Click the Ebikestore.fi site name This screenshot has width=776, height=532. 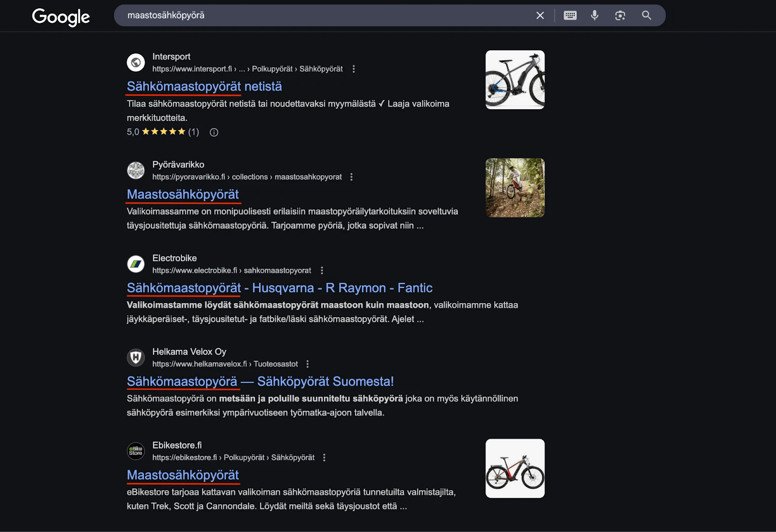coord(177,446)
